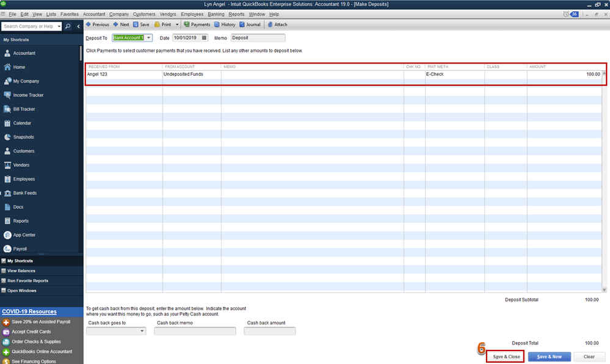Open the Lists menu
Screen dimensions: 610x364
tap(51, 14)
